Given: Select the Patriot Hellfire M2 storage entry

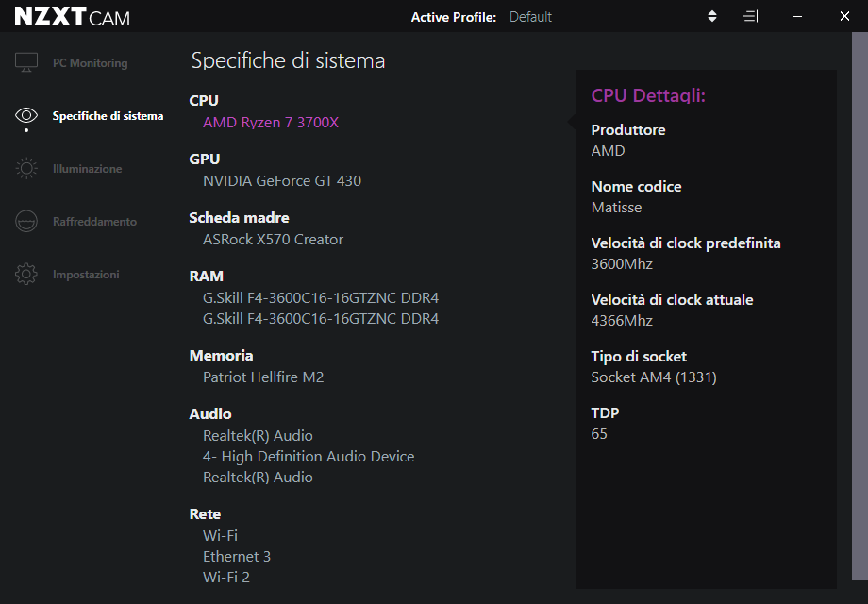Looking at the screenshot, I should coord(263,377).
